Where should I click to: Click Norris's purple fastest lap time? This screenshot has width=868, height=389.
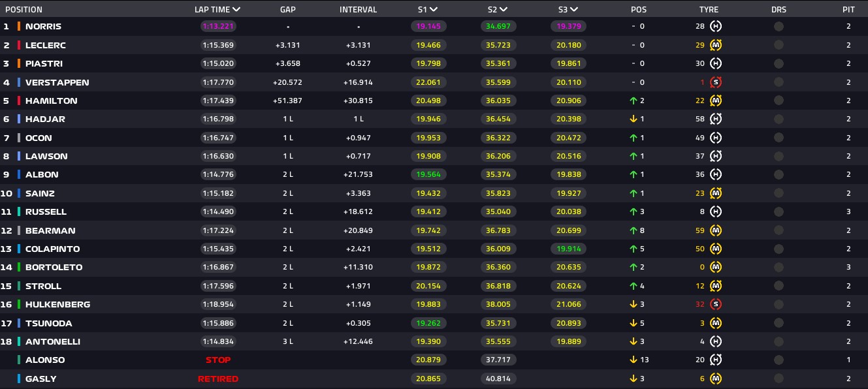(x=218, y=27)
